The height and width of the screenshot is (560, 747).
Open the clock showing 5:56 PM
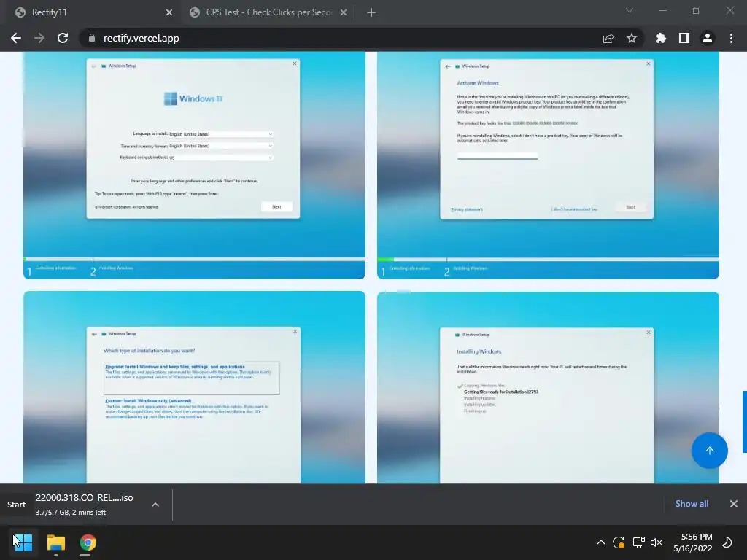[x=693, y=542]
